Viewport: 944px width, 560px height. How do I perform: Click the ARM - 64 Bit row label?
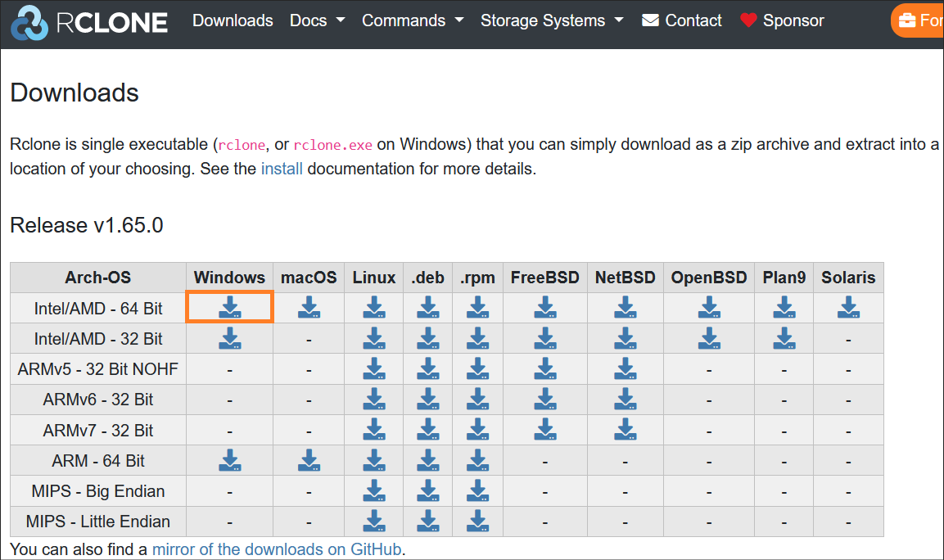pos(98,461)
